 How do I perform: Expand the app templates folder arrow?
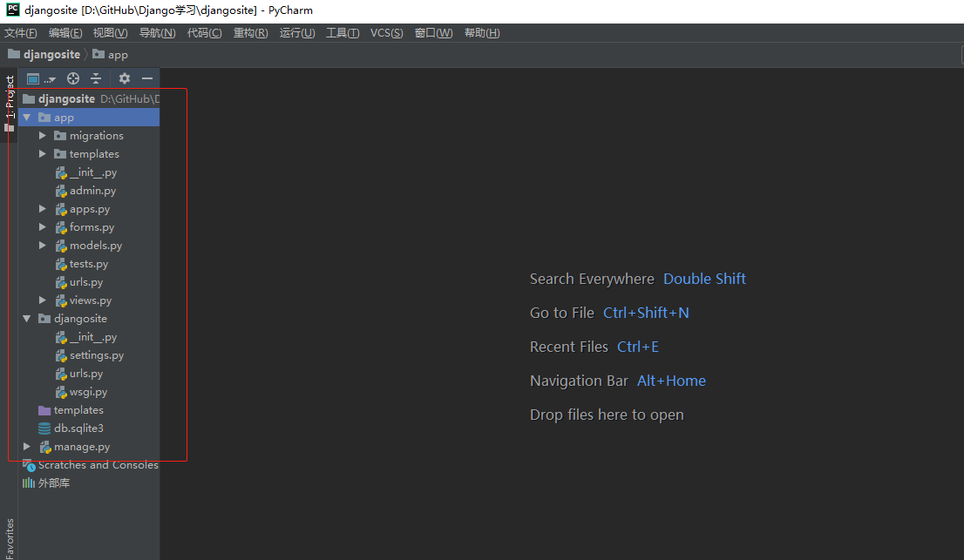point(43,154)
